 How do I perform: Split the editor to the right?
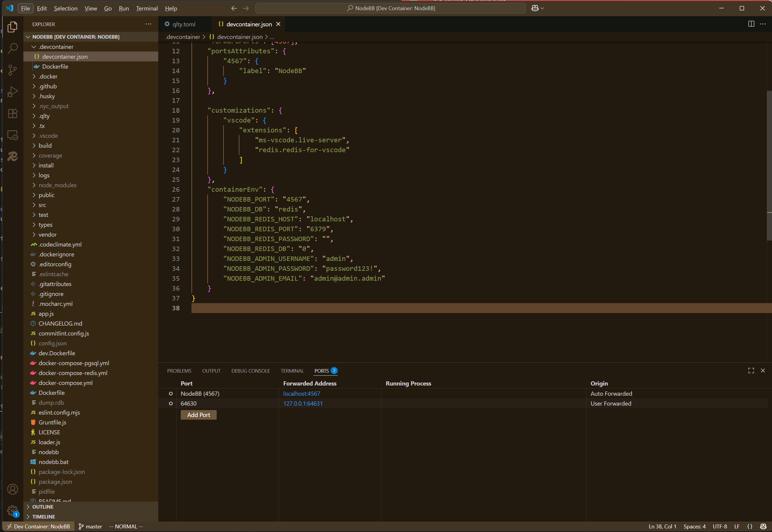751,24
